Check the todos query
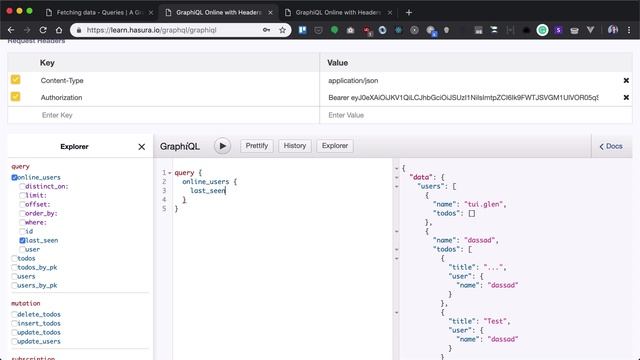The image size is (640, 360). point(14,258)
